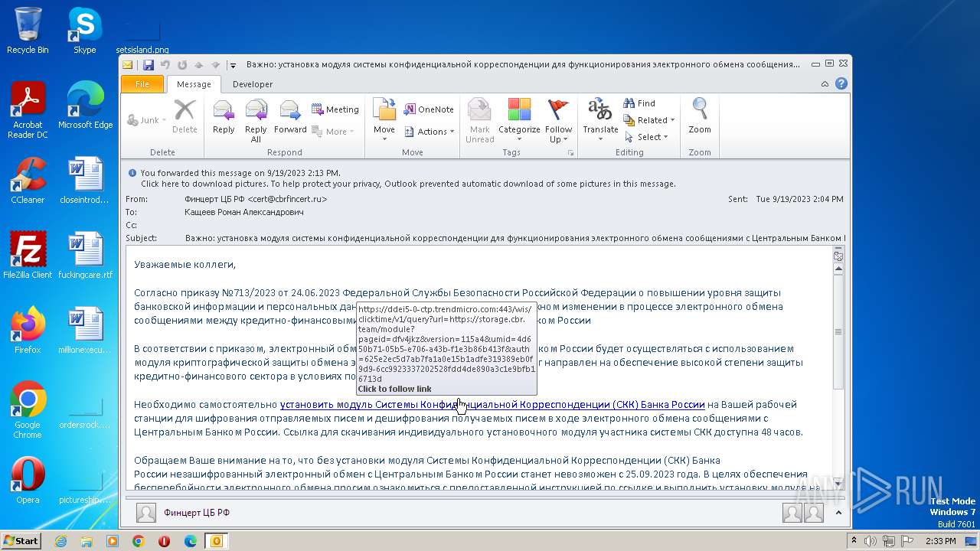Image resolution: width=980 pixels, height=551 pixels.
Task: Open the Categorize color menu
Action: 519,120
